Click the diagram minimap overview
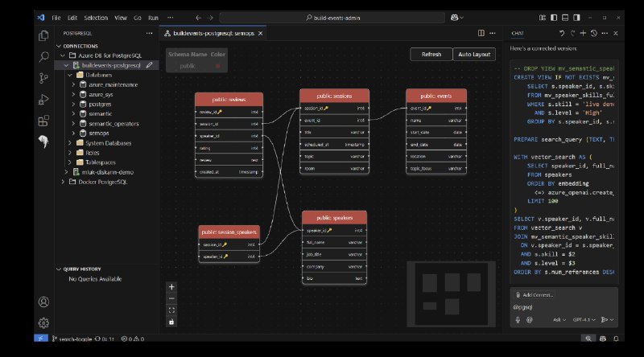 [451, 293]
